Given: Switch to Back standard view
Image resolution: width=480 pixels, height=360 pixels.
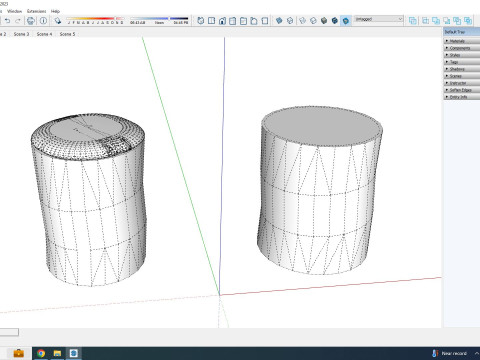Looking at the screenshot, I should point(243,21).
